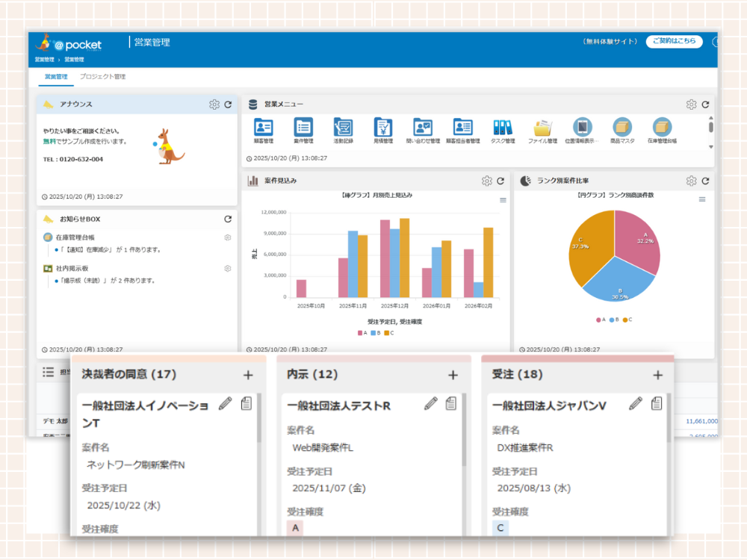Screen dimensions: 747x560
Task: Toggle series C in bar chart legend
Action: (389, 333)
